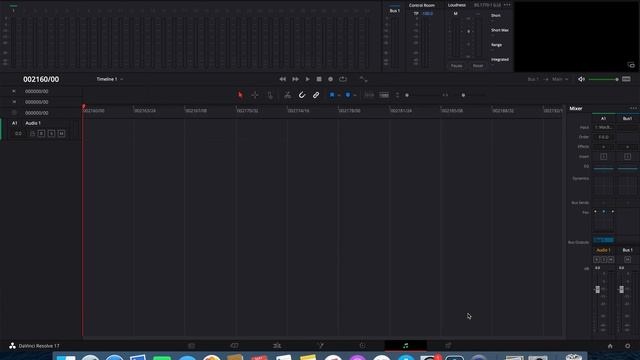Mute Audio 1 track with M button
This screenshot has width=640, height=360.
(x=61, y=133)
